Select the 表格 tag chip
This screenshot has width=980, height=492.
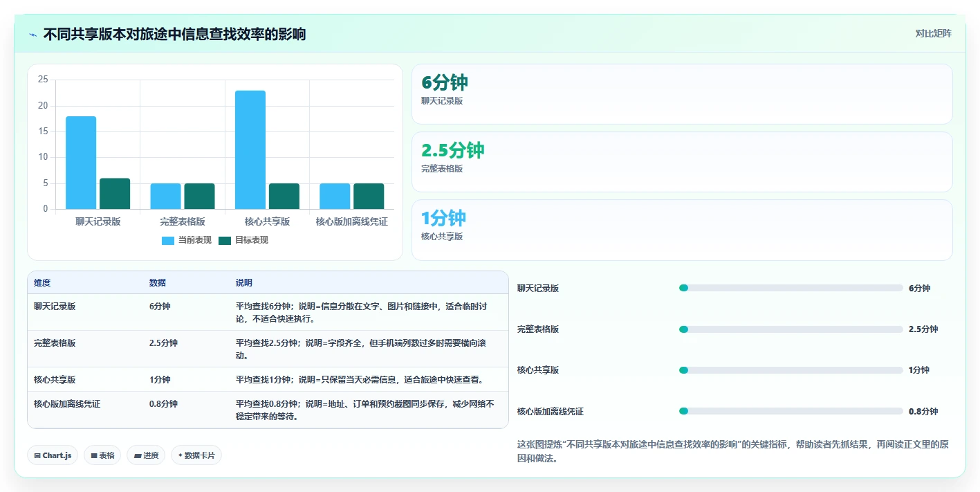pyautogui.click(x=102, y=455)
